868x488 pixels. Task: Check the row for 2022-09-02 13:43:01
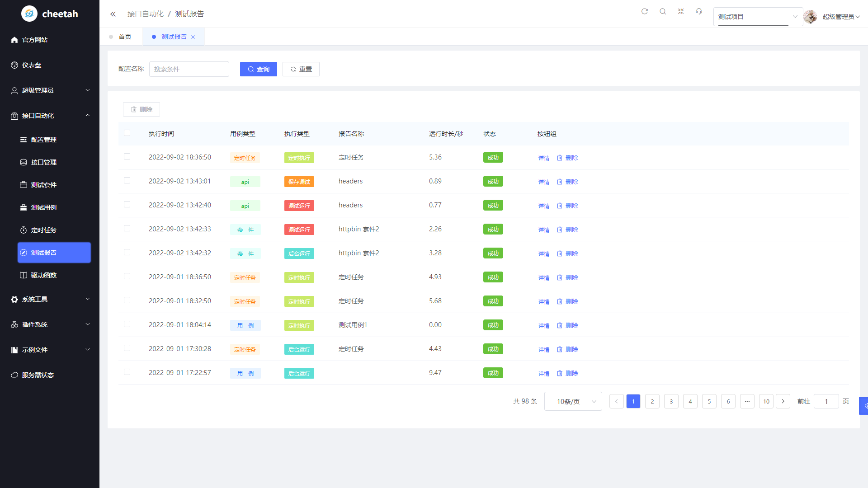[x=127, y=180]
